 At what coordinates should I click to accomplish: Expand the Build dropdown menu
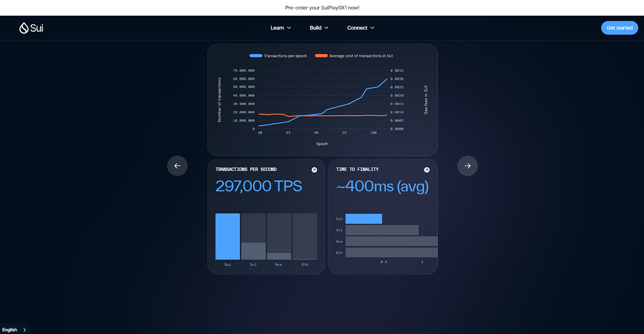point(319,28)
